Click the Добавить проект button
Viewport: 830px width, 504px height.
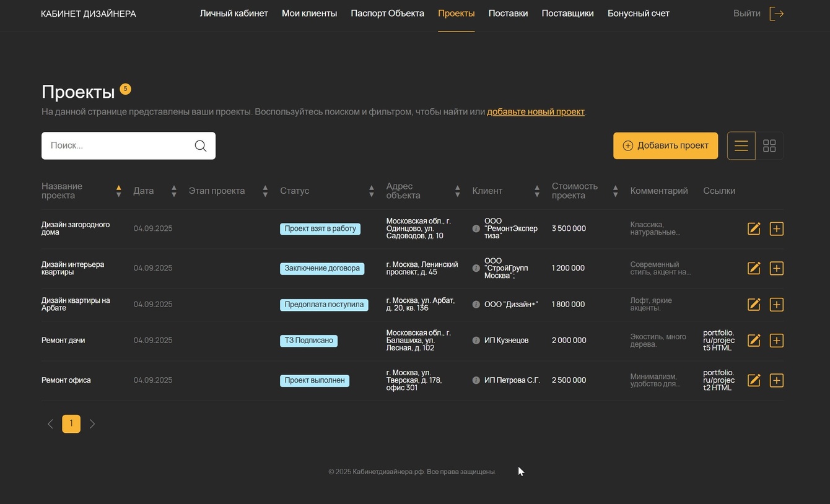[x=666, y=146]
